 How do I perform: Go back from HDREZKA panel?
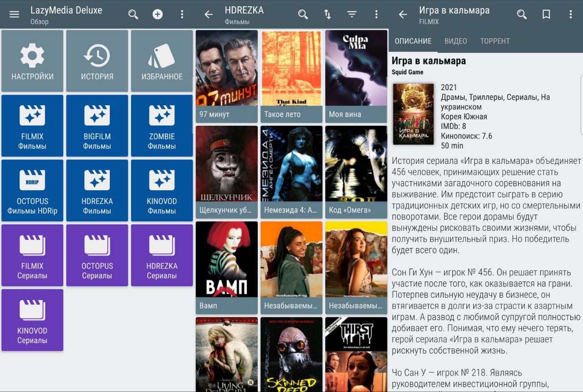209,15
